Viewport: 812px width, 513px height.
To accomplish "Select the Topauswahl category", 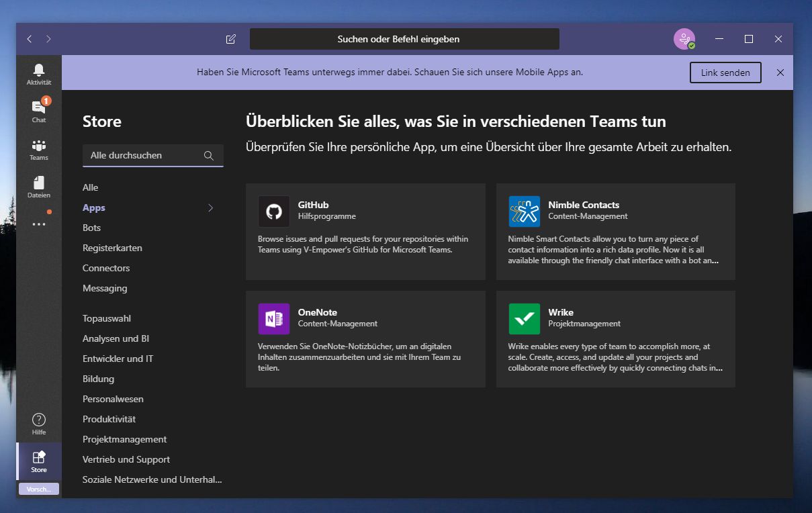I will pyautogui.click(x=107, y=318).
